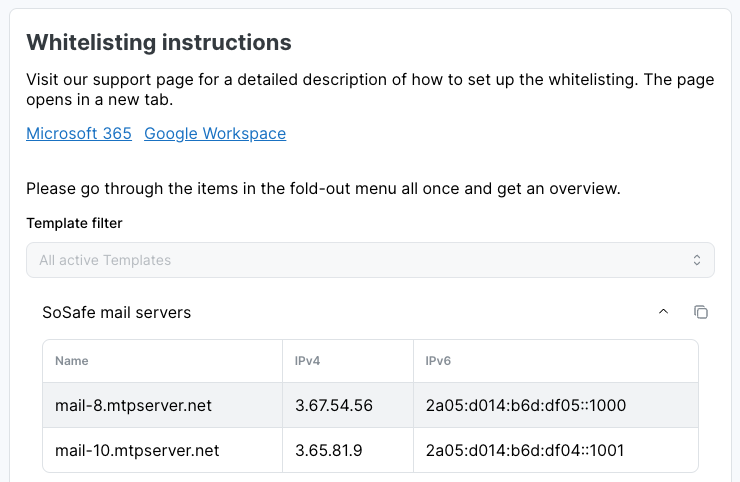Select the IPv6 address ending in df05::1000
This screenshot has width=740, height=482.
[525, 405]
